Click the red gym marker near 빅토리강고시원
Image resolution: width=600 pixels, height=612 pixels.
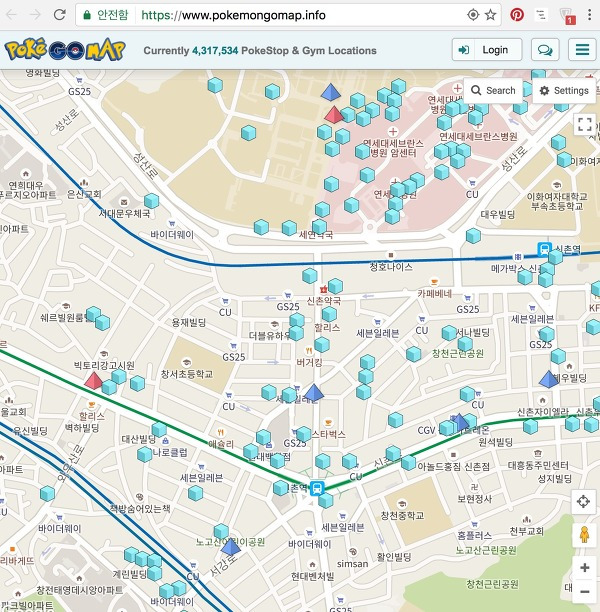(x=94, y=381)
